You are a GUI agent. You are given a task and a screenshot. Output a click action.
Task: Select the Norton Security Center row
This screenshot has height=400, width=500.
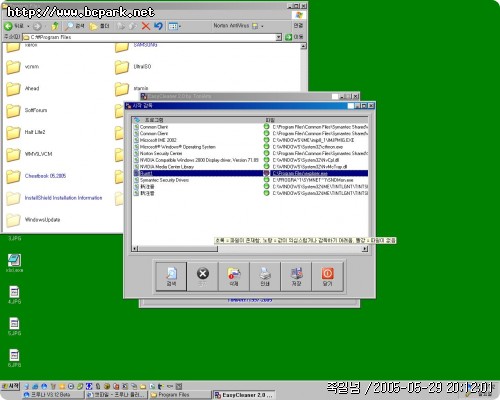tap(251, 153)
